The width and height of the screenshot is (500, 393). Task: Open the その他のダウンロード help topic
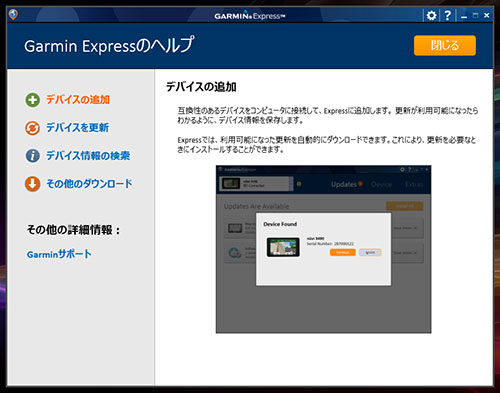coord(89,183)
